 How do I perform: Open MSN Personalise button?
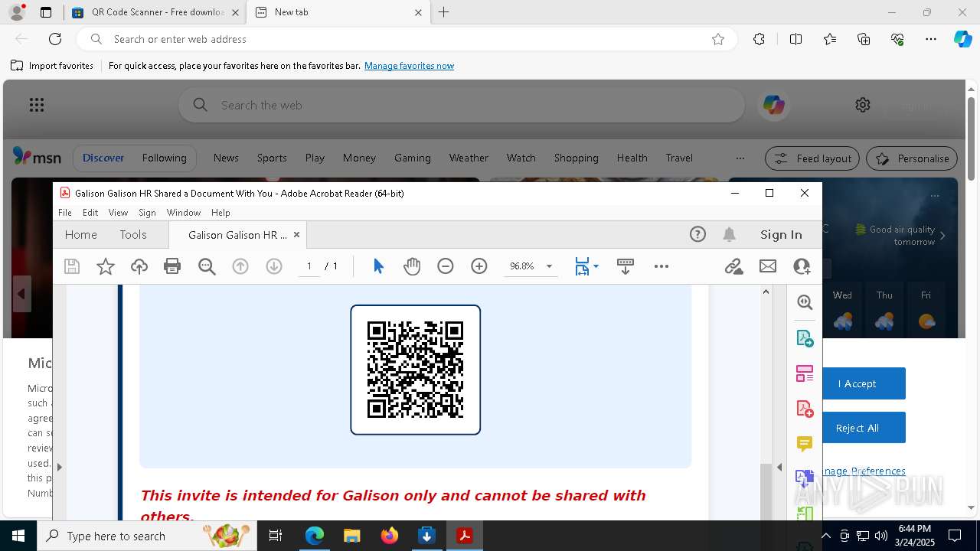[912, 158]
